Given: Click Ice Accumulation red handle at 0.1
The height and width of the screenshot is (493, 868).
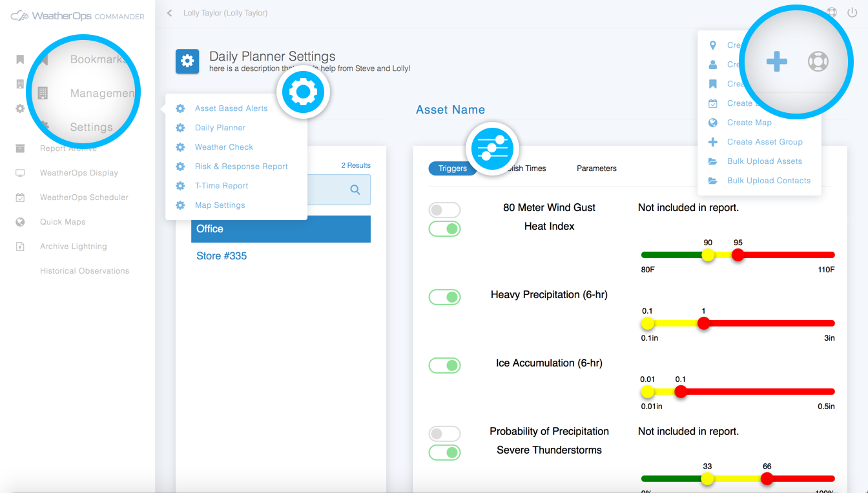Looking at the screenshot, I should [681, 392].
